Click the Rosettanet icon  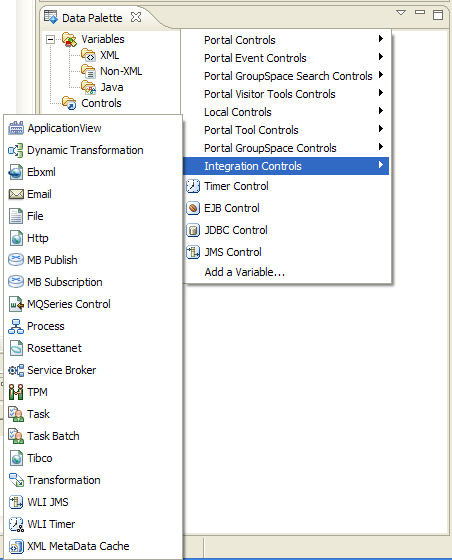pyautogui.click(x=16, y=348)
